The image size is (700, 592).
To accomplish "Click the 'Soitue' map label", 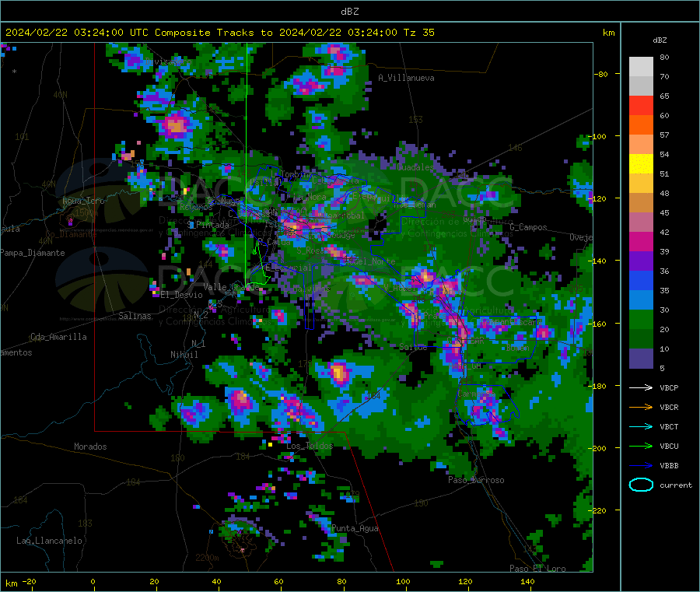I will pos(413,347).
